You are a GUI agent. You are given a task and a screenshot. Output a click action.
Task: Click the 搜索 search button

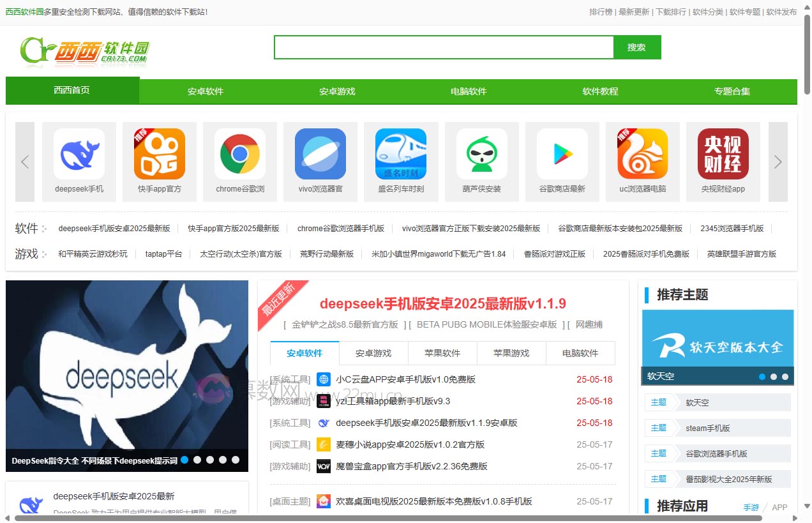coord(636,47)
